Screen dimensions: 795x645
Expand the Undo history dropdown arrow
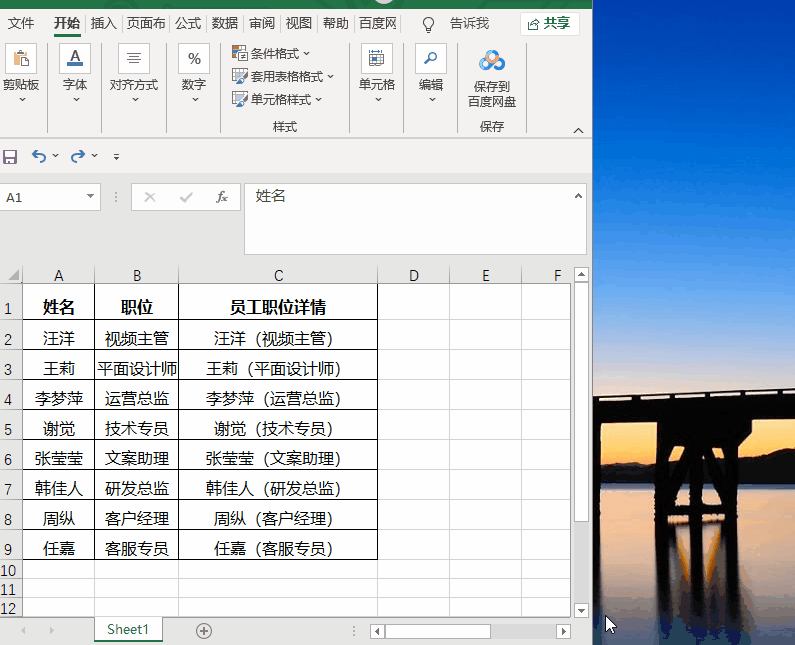click(x=55, y=156)
